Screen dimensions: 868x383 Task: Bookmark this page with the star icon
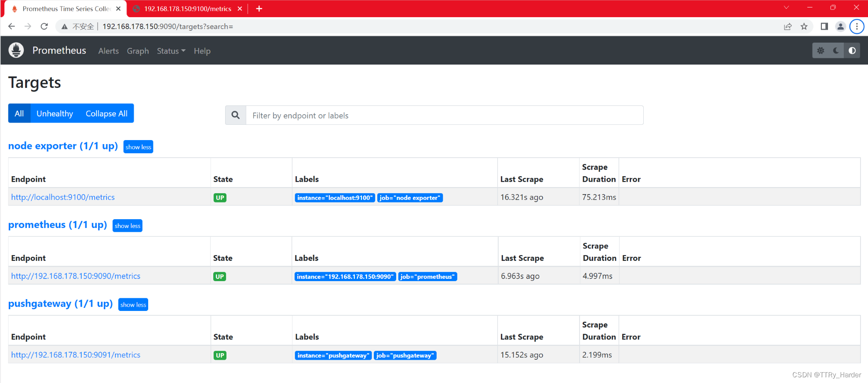coord(804,26)
